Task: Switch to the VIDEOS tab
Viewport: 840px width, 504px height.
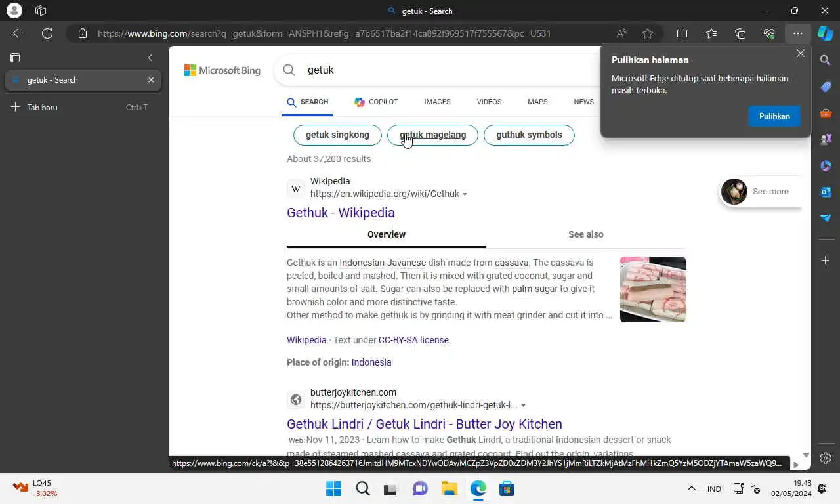Action: click(x=489, y=102)
